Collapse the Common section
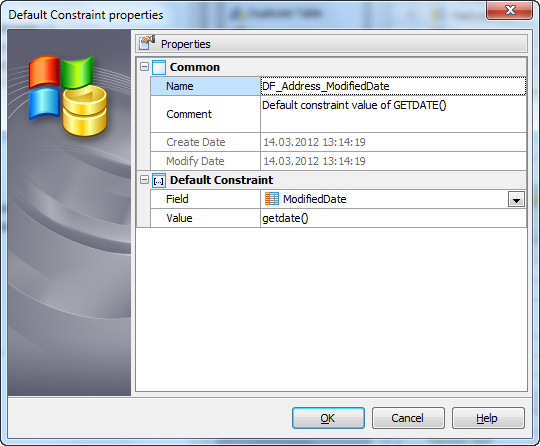Screen dimensions: 540x446 click(x=145, y=66)
